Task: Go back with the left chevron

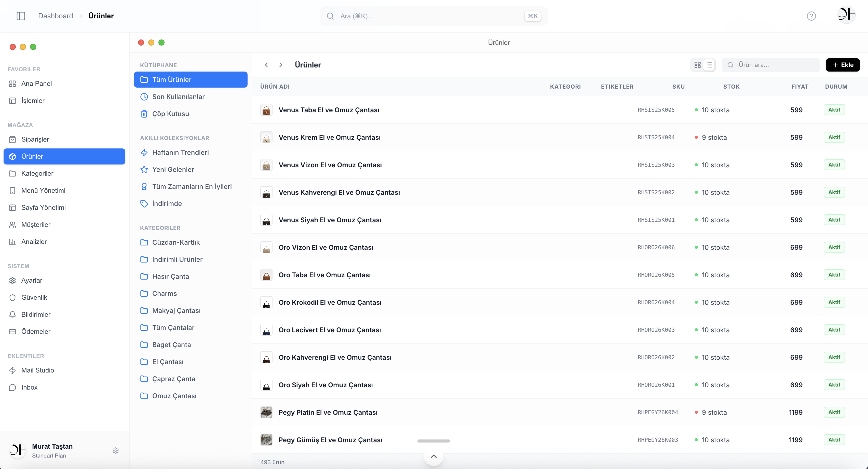Action: (266, 65)
